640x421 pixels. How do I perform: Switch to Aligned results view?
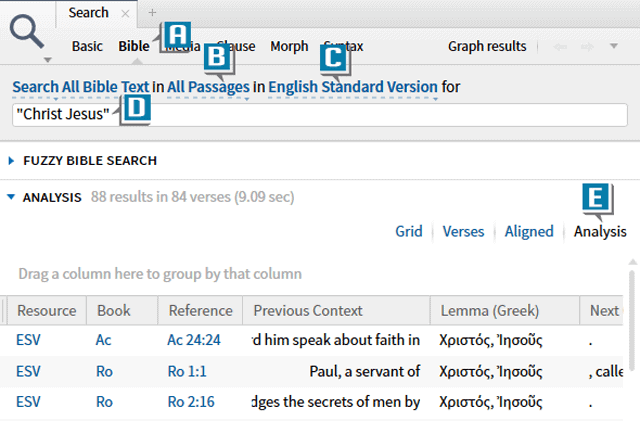tap(528, 231)
